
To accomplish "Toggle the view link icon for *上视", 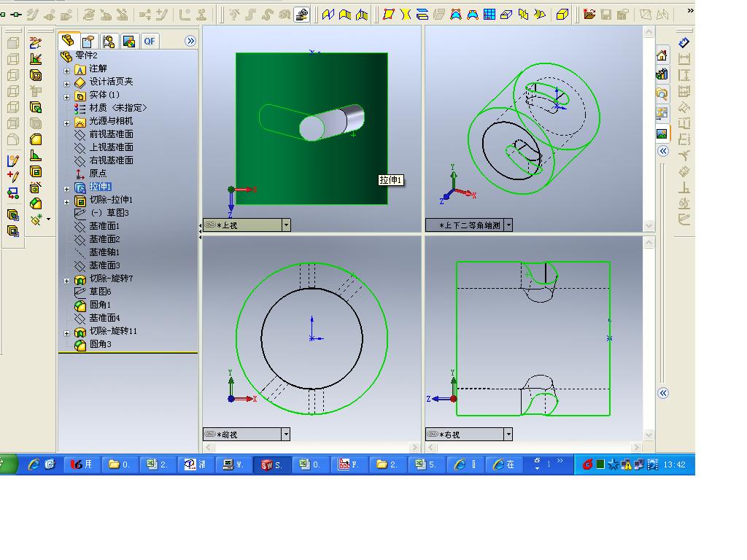I will click(x=210, y=225).
